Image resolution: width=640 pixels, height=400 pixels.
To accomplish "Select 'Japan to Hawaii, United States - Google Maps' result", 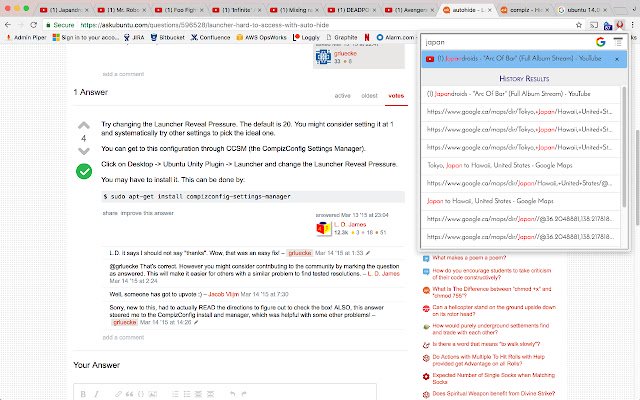I will coord(521,201).
